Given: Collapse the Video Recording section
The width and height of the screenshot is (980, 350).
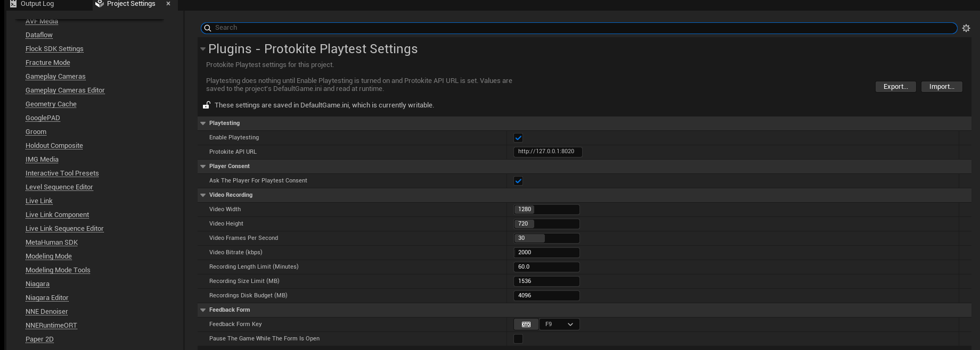Looking at the screenshot, I should tap(203, 195).
